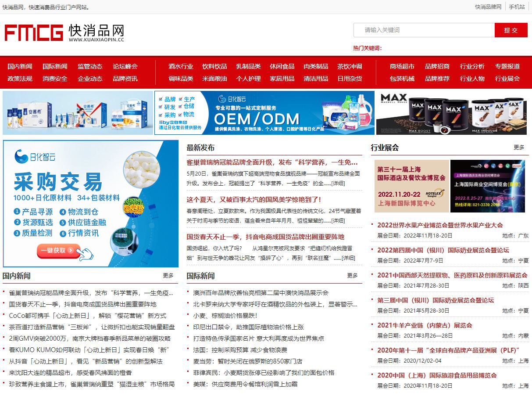Image resolution: width=532 pixels, height=396 pixels.
Task: Click the 安慕希 yogurt banner ad
Action: [78, 113]
